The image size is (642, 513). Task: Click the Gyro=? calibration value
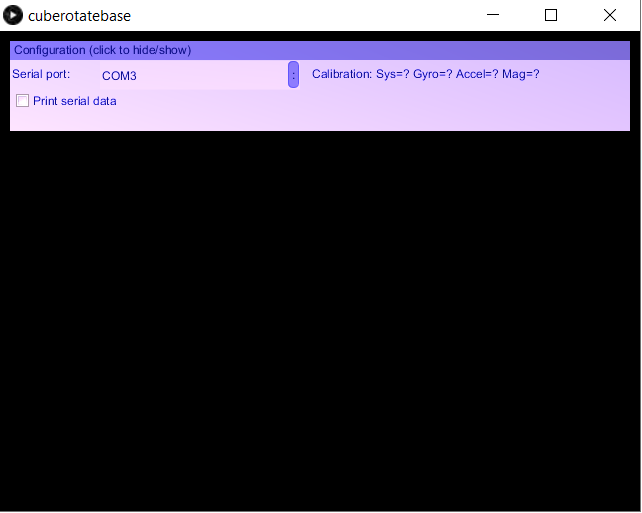432,74
